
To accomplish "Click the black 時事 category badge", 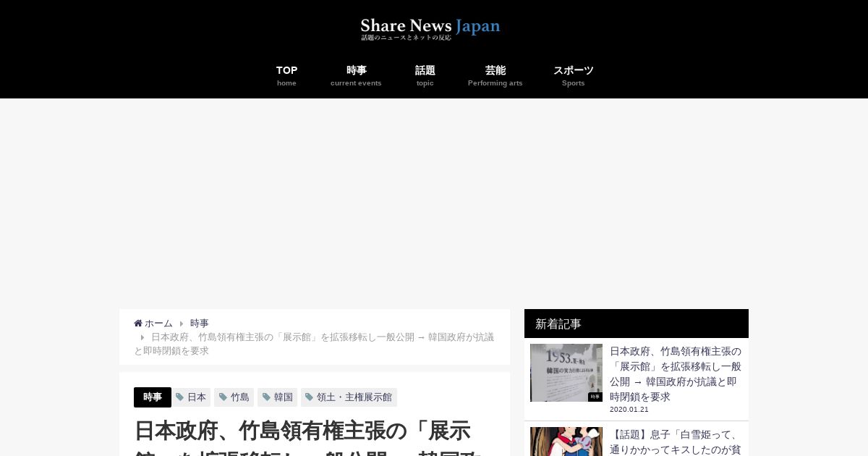I will pos(153,397).
